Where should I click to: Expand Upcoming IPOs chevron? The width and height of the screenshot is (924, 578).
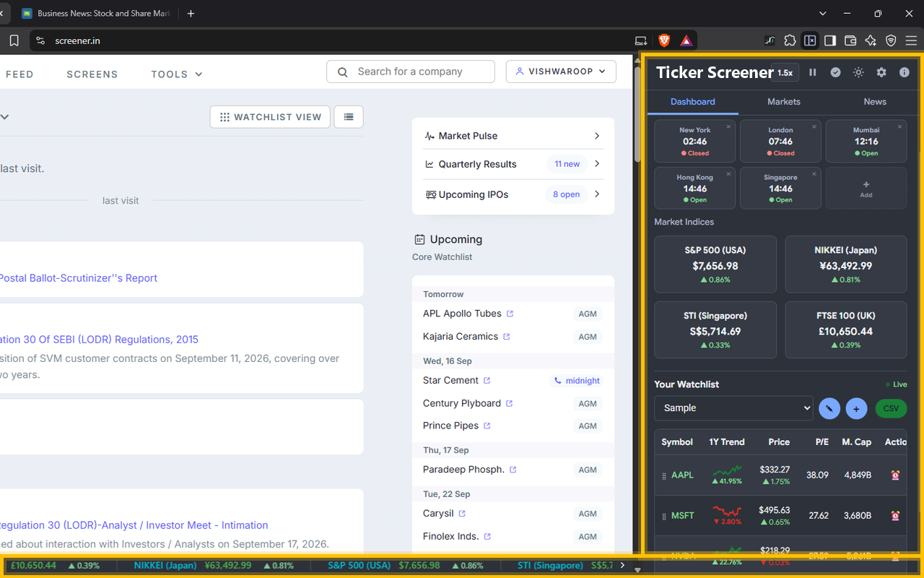597,194
